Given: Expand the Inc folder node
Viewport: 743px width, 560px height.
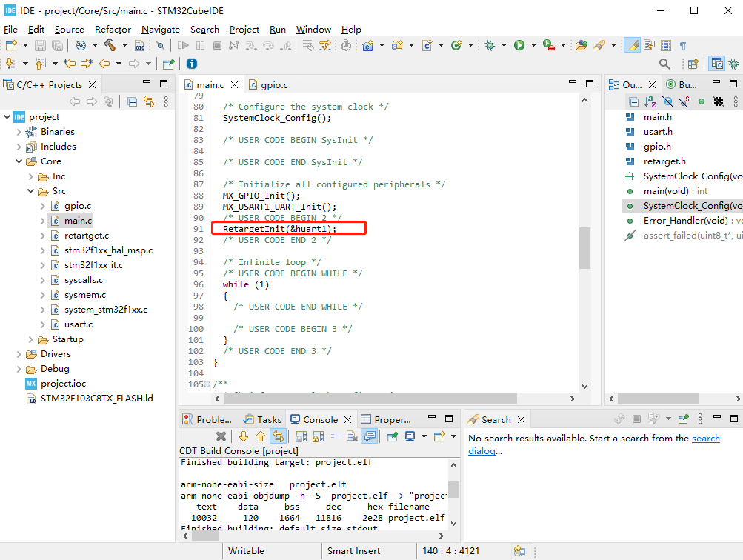Looking at the screenshot, I should [x=31, y=176].
